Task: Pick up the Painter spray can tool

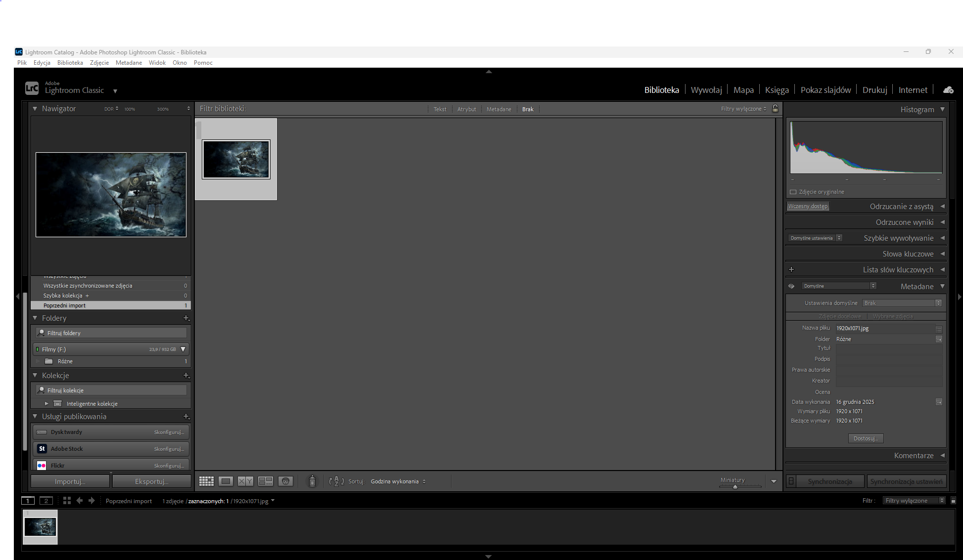Action: [x=312, y=481]
